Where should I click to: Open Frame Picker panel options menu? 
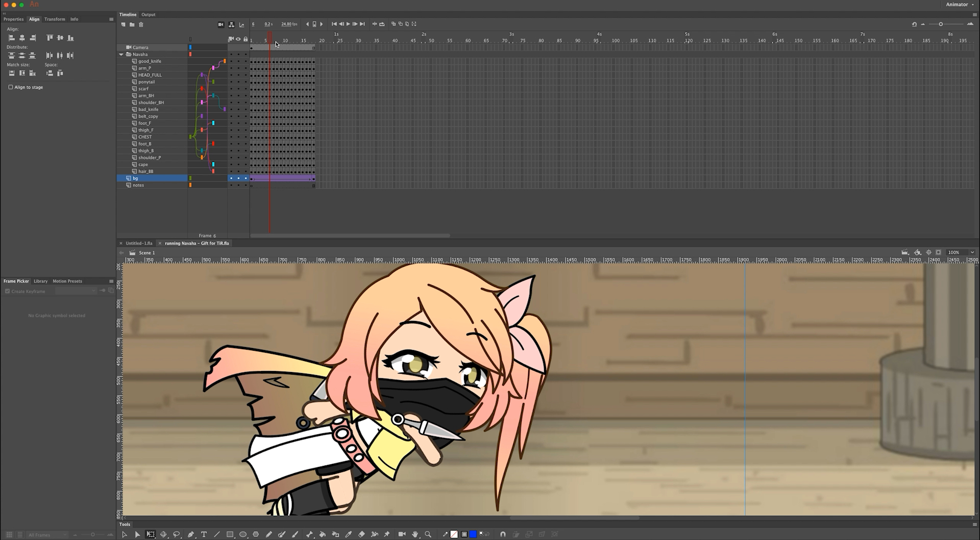(x=111, y=281)
